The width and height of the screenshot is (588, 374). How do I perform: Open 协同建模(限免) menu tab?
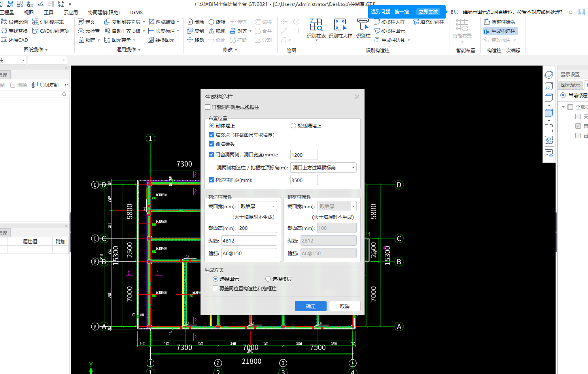pyautogui.click(x=104, y=12)
